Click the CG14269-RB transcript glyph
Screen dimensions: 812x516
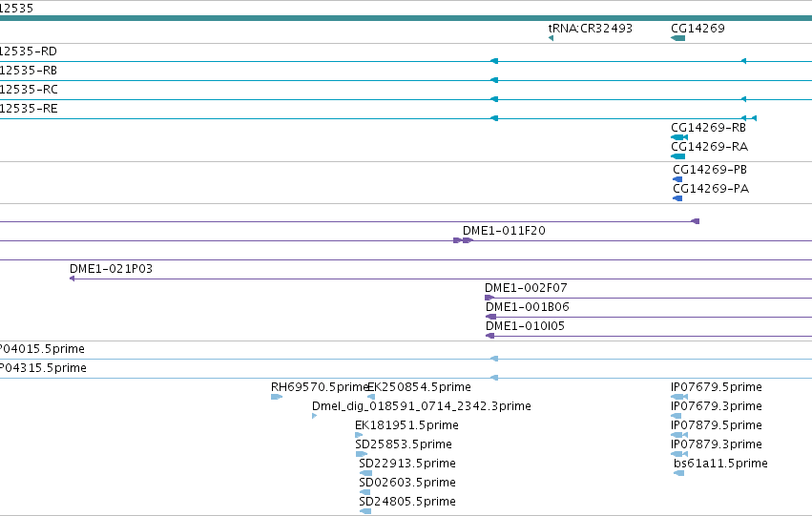(679, 137)
